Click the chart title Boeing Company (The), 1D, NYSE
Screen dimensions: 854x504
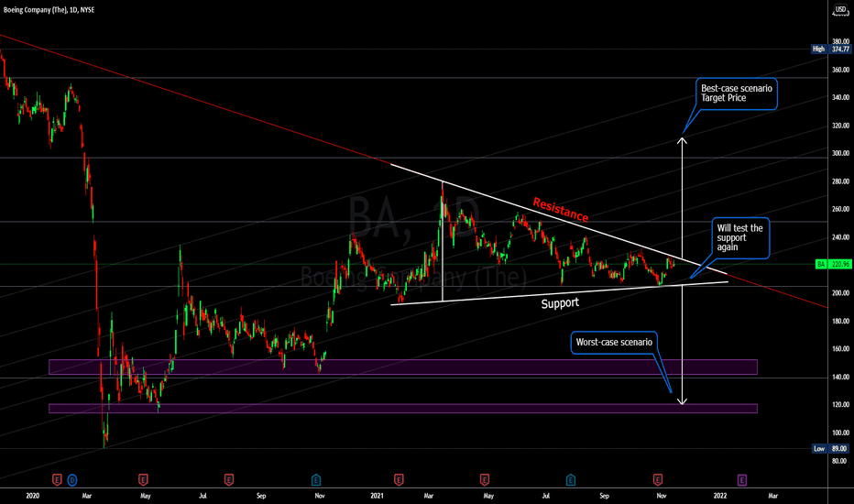point(49,10)
